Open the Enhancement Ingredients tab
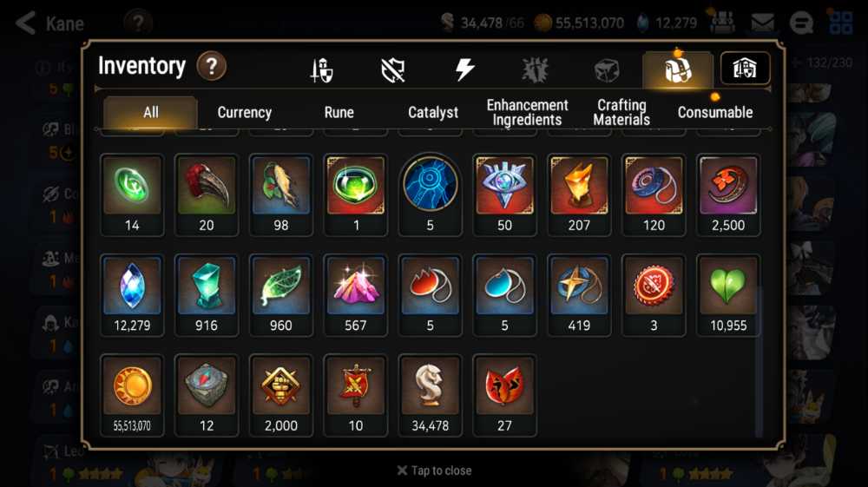The height and width of the screenshot is (487, 868). pyautogui.click(x=527, y=112)
